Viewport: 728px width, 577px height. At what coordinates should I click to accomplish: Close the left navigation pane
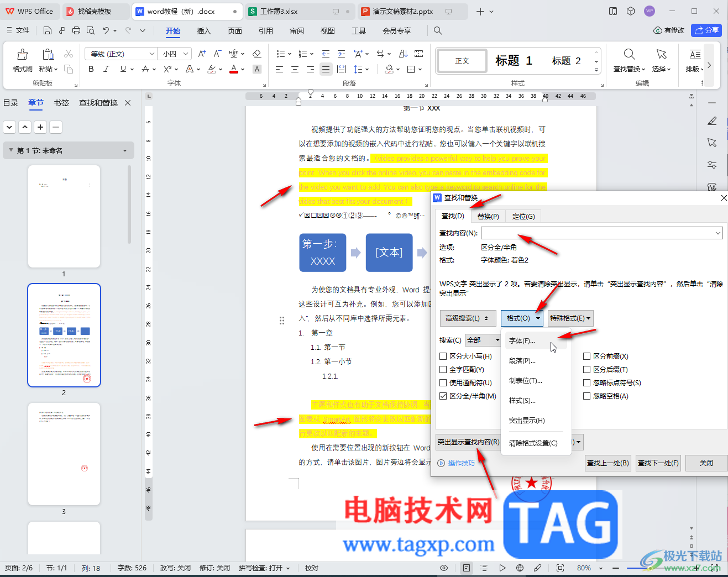(x=128, y=103)
